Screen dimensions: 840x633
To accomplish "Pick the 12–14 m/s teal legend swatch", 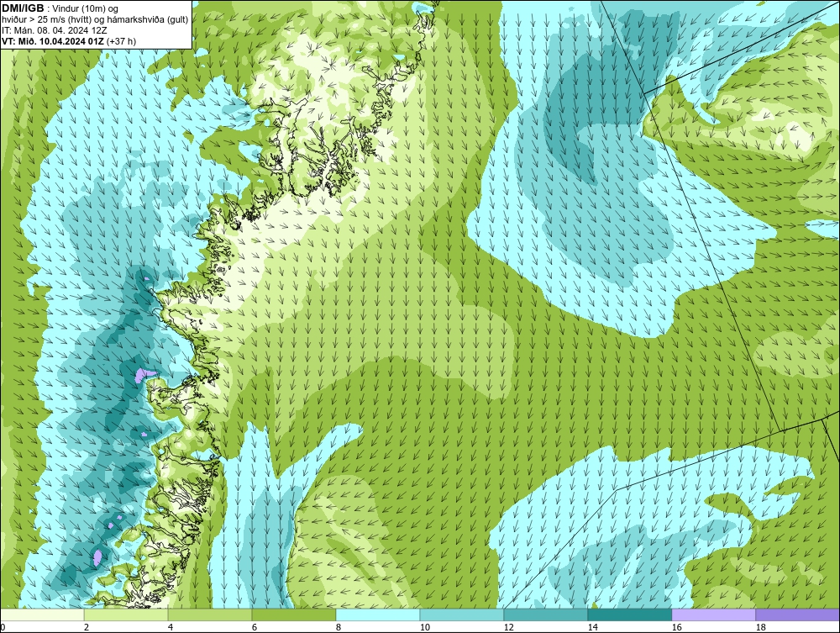I will click(545, 615).
